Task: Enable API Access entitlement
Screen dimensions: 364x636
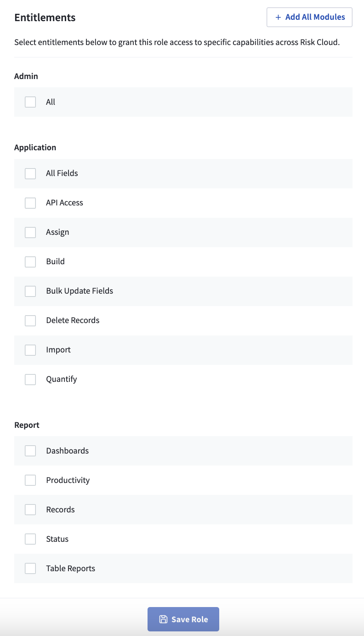Action: pyautogui.click(x=30, y=203)
